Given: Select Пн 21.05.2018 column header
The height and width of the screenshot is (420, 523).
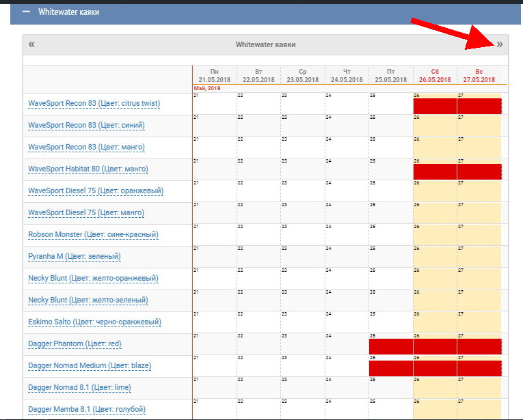Looking at the screenshot, I should pos(215,76).
